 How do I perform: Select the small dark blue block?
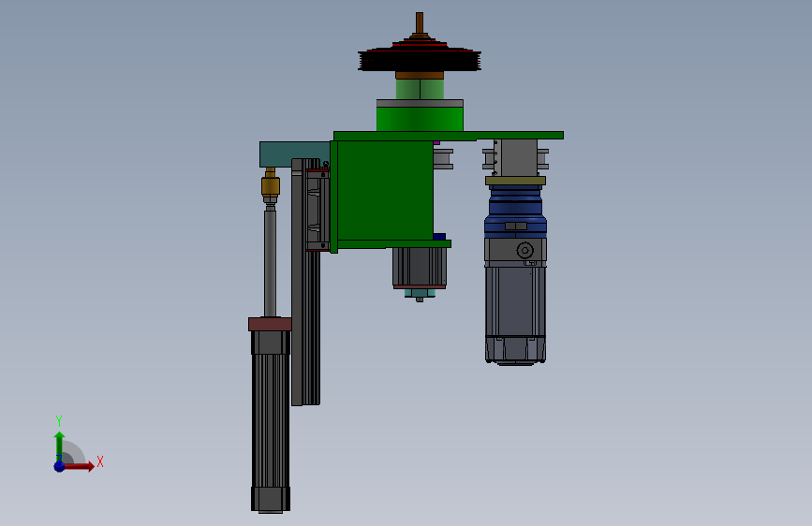(439, 237)
